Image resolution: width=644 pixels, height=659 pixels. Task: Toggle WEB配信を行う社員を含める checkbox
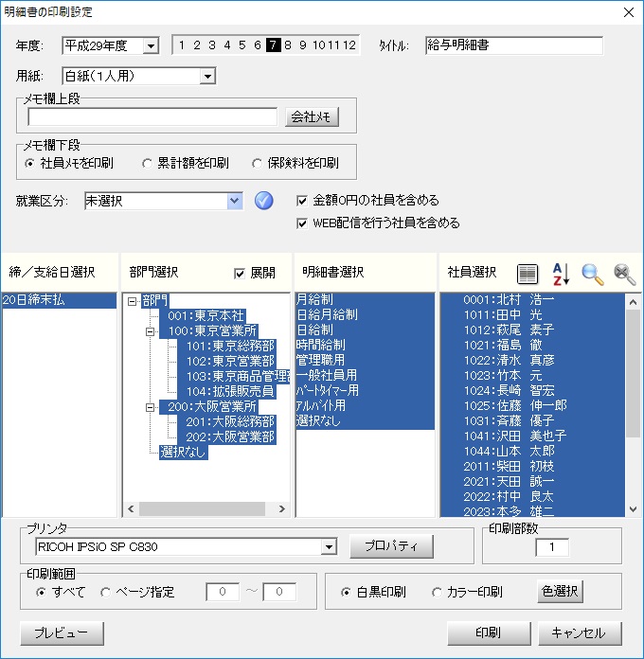point(302,223)
